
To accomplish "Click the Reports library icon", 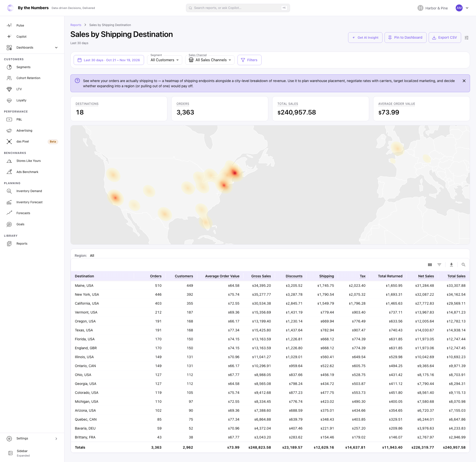I will click(x=9, y=244).
